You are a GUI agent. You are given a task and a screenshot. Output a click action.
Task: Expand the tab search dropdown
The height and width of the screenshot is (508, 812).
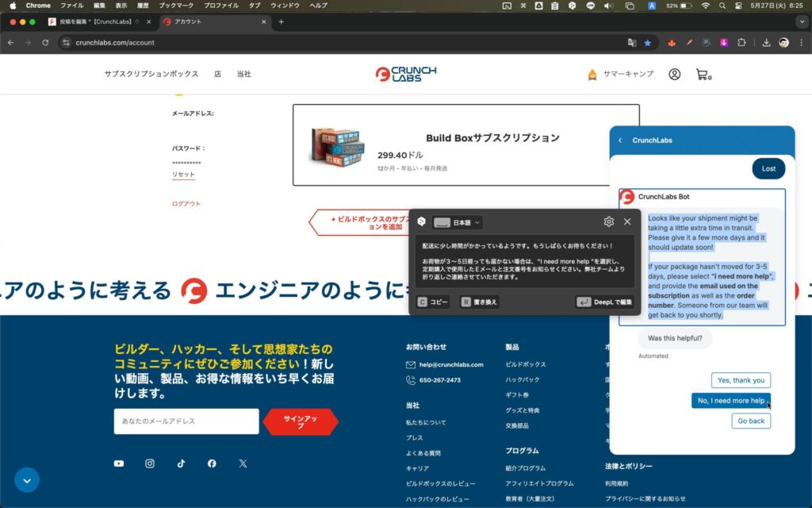tap(802, 21)
